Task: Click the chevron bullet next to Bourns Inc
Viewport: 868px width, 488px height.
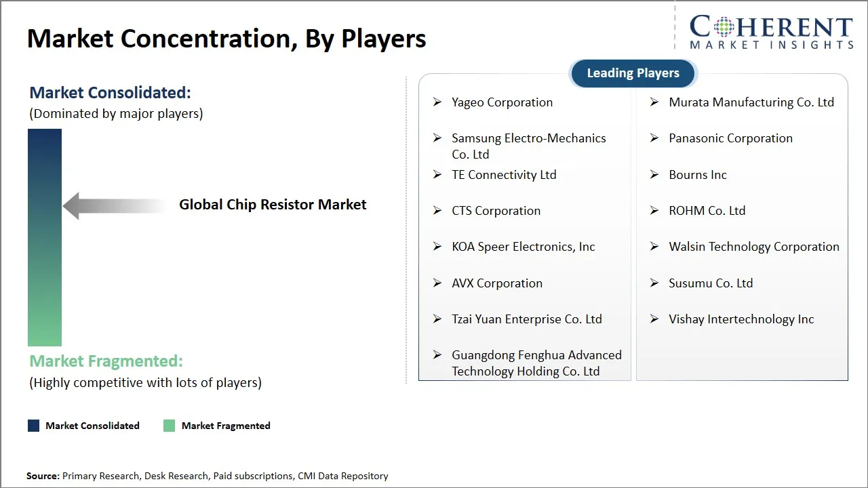Action: point(654,174)
